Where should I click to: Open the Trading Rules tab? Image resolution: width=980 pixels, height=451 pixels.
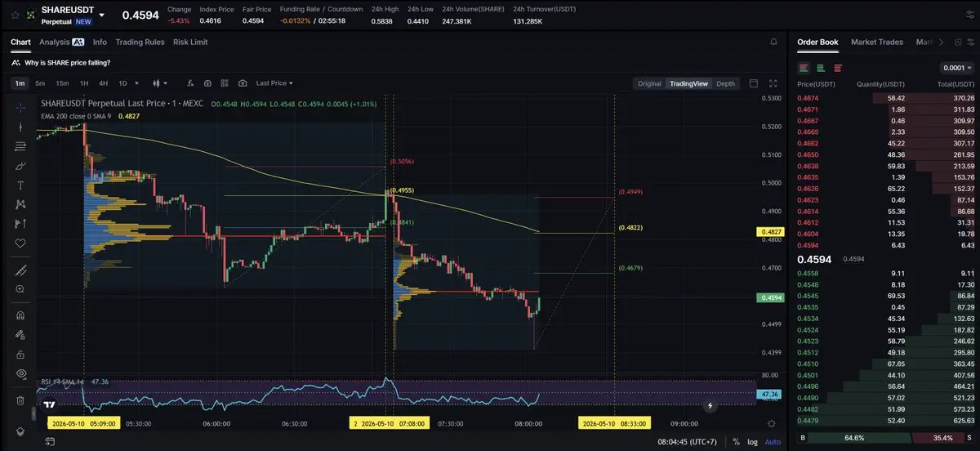point(140,42)
